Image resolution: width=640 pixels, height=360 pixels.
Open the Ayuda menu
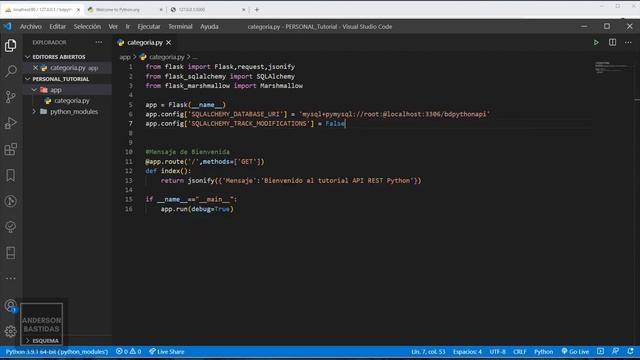[209, 27]
